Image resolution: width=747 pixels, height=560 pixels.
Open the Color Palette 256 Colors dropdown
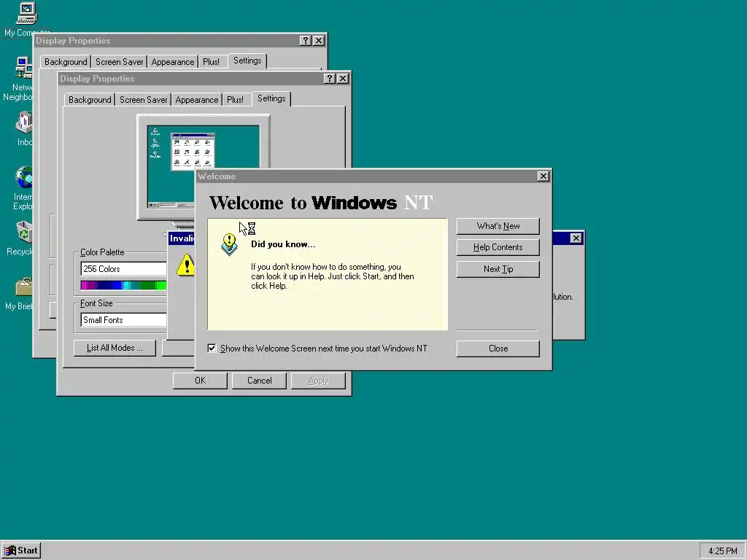(x=124, y=268)
